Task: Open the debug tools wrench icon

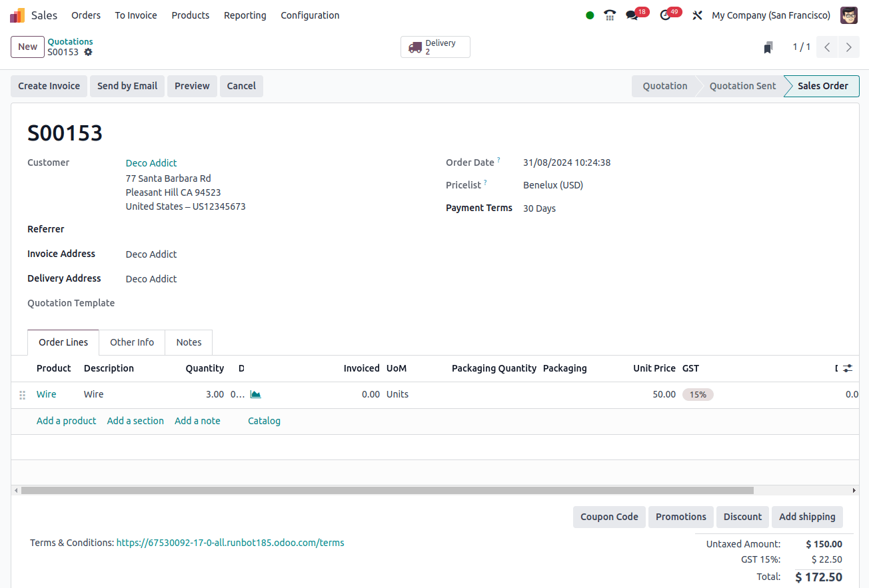Action: pyautogui.click(x=697, y=15)
